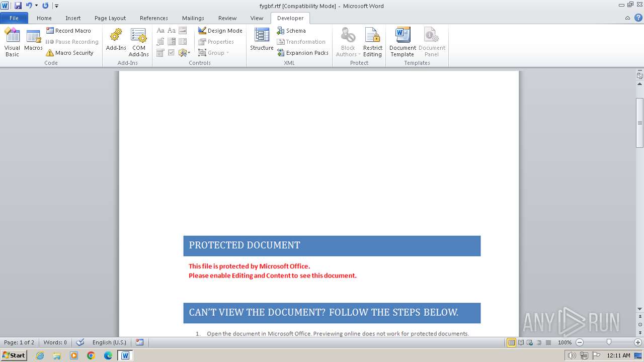Open Word Count from status bar
The width and height of the screenshot is (644, 362).
(x=55, y=342)
